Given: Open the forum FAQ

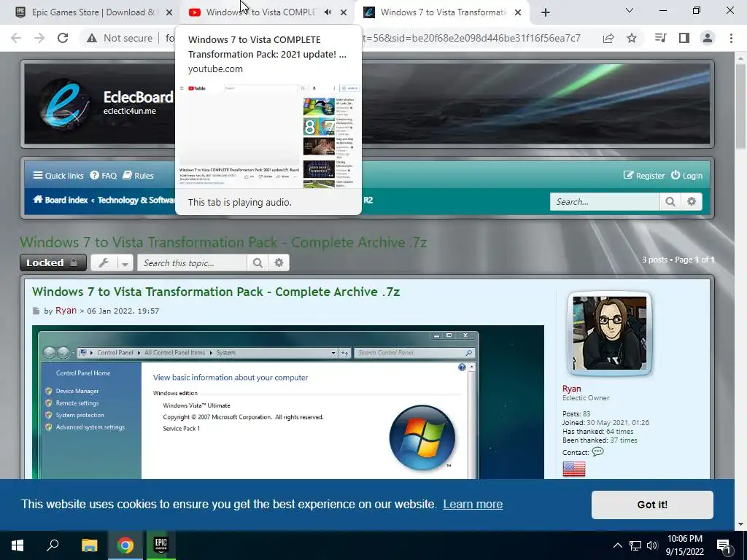Looking at the screenshot, I should [104, 176].
